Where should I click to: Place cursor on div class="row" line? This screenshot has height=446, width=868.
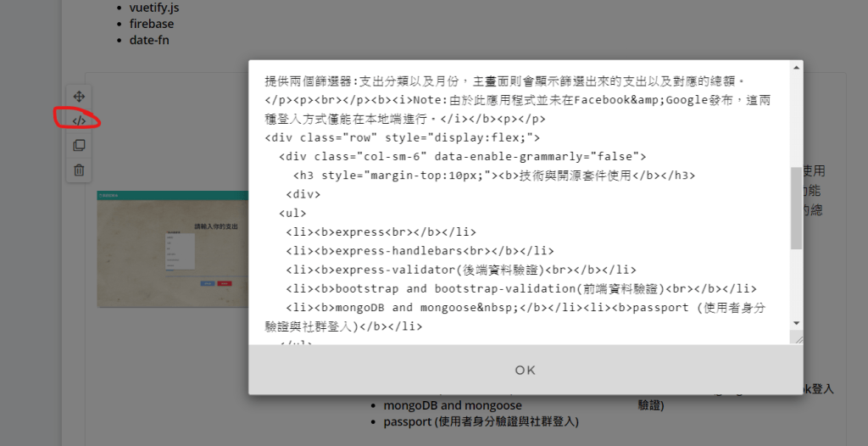[402, 137]
